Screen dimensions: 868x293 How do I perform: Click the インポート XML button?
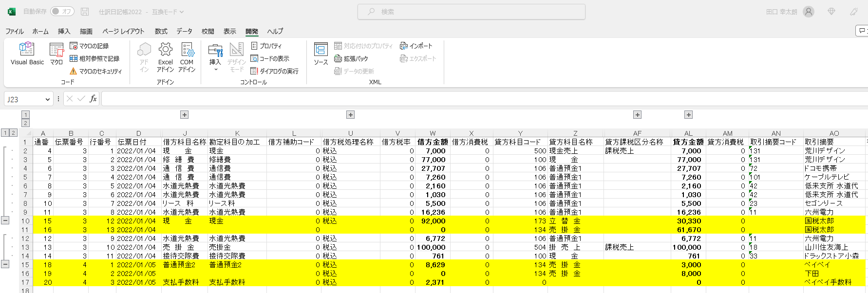(416, 46)
